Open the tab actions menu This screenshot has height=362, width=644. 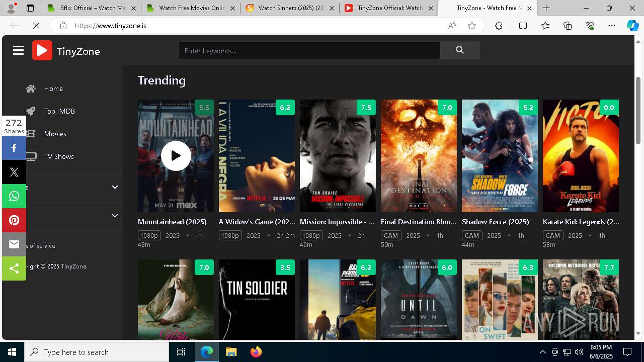click(x=30, y=8)
